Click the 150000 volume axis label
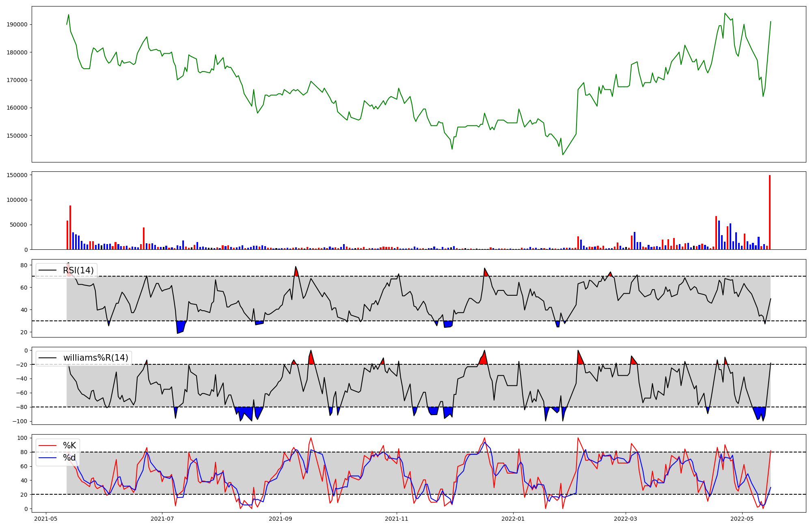Screen dimensions: 812x528 [x=17, y=175]
